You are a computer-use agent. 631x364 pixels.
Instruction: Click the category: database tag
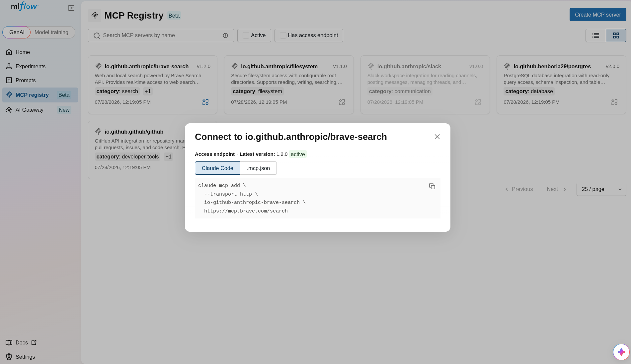(529, 91)
